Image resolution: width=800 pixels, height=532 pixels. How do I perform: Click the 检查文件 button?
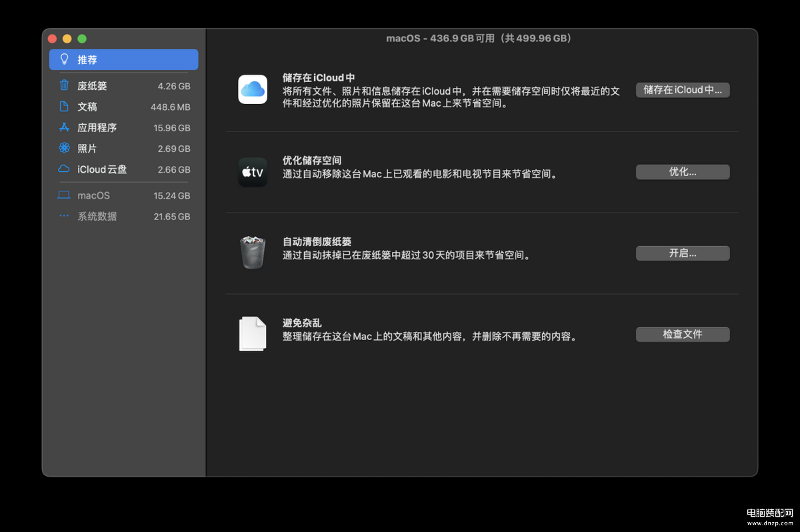point(683,335)
